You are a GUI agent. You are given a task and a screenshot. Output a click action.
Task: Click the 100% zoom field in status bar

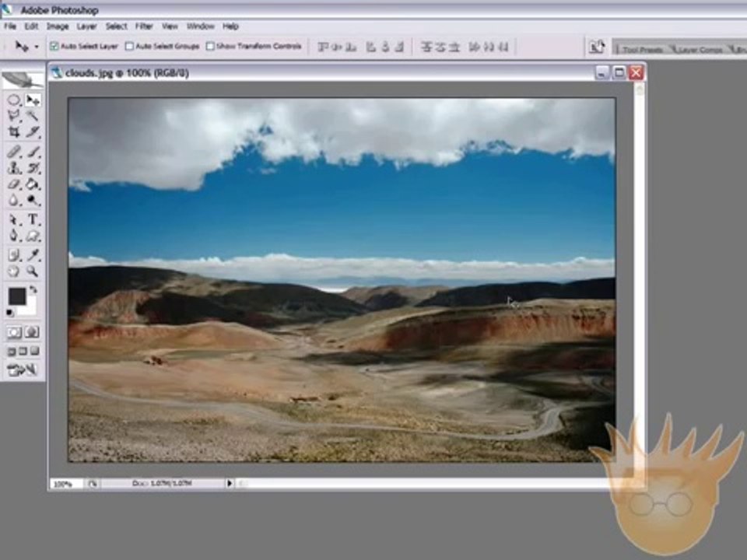click(x=66, y=484)
